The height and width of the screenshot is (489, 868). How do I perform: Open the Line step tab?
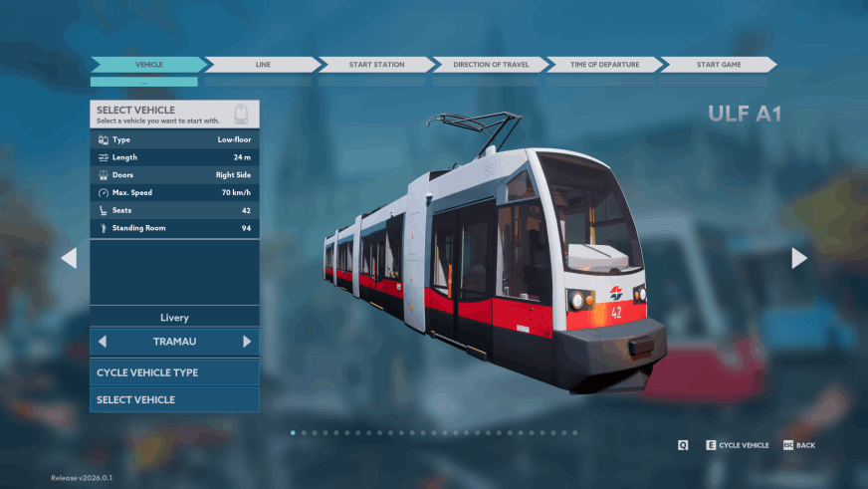coord(263,65)
